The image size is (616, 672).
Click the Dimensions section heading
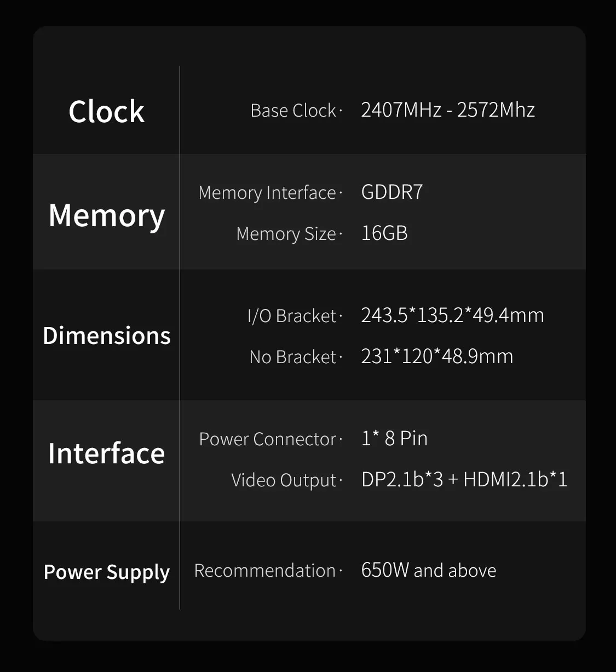tap(107, 336)
